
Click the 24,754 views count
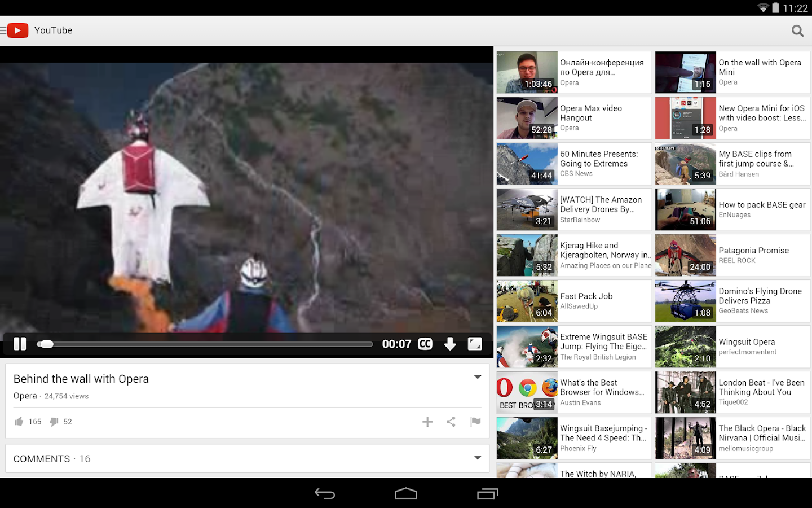tap(67, 396)
